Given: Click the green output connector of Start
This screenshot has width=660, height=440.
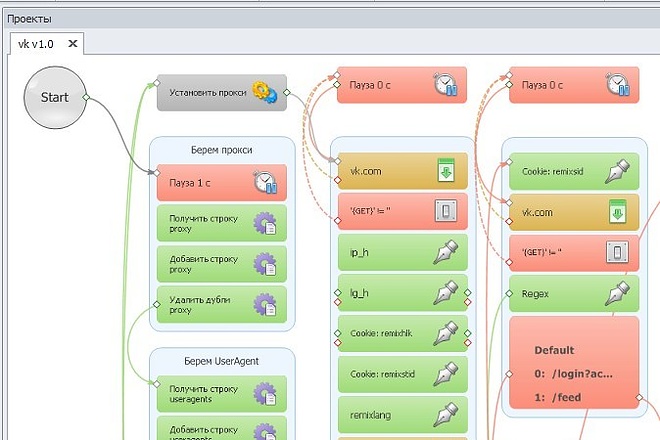Looking at the screenshot, I should pos(86,97).
